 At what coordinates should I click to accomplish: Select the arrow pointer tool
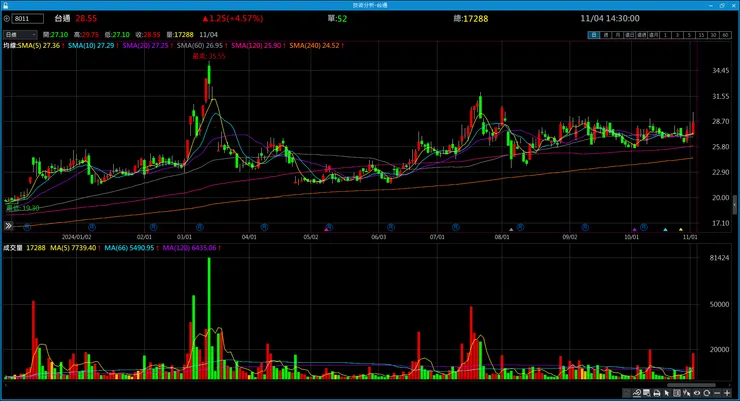(x=667, y=393)
